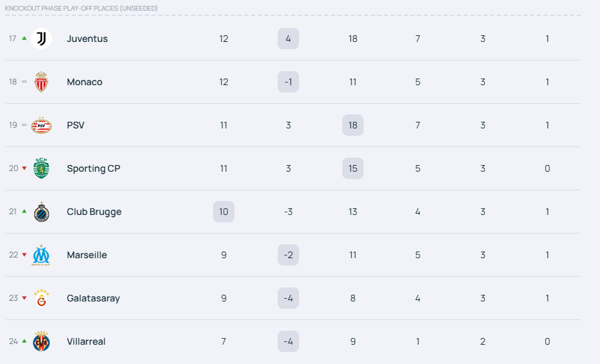Open the Juventus team link
The height and width of the screenshot is (364, 600).
coord(87,39)
